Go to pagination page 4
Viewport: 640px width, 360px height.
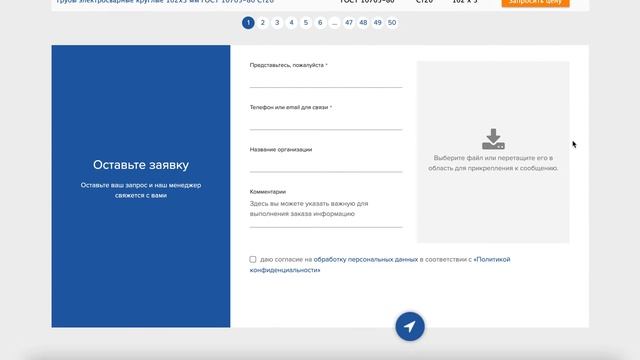coord(291,23)
